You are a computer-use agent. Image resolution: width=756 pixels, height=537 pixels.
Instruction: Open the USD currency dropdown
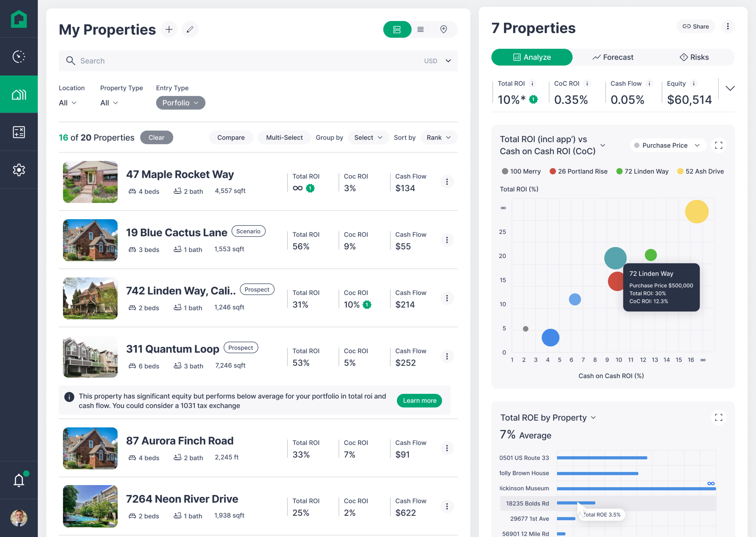point(437,61)
